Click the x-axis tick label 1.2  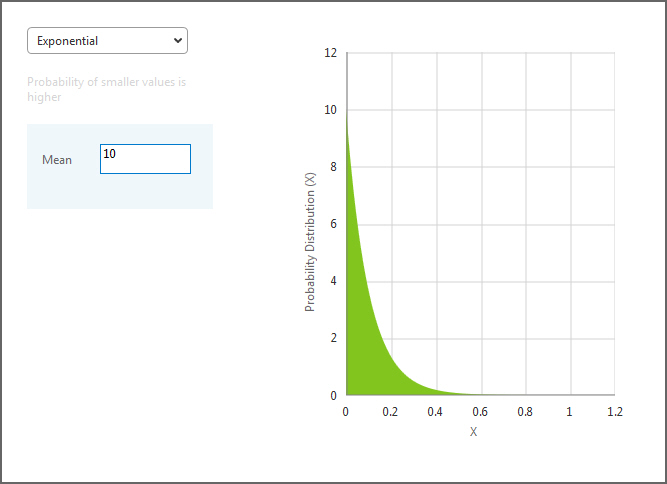coord(614,412)
